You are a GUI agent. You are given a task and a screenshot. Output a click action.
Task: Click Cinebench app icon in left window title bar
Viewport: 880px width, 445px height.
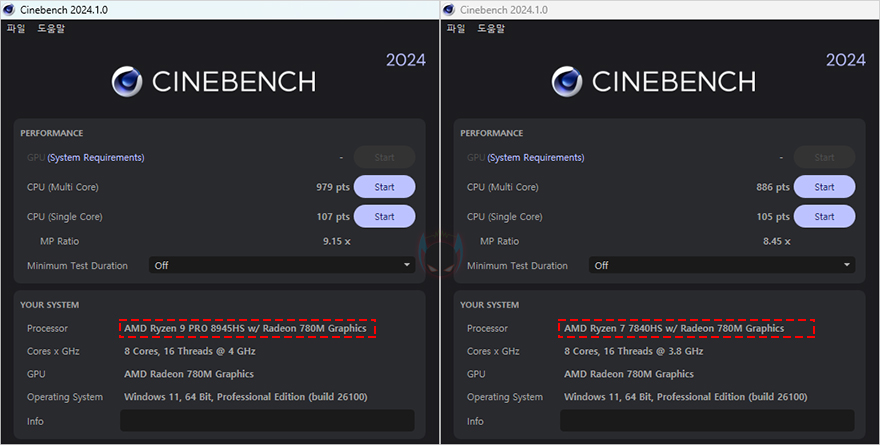point(9,10)
